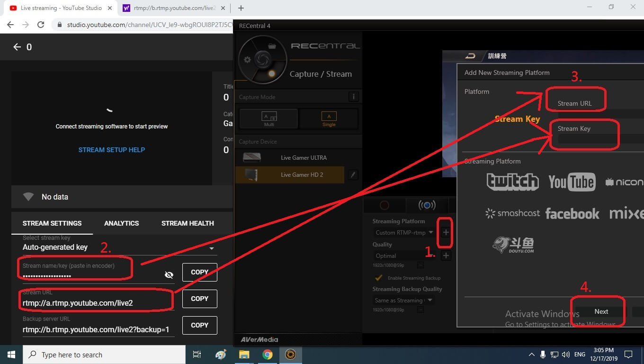Copy the Backup server URL
The image size is (644, 364).
[x=200, y=325]
